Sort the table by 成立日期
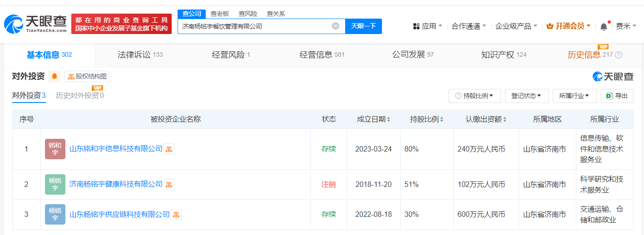 (x=373, y=119)
